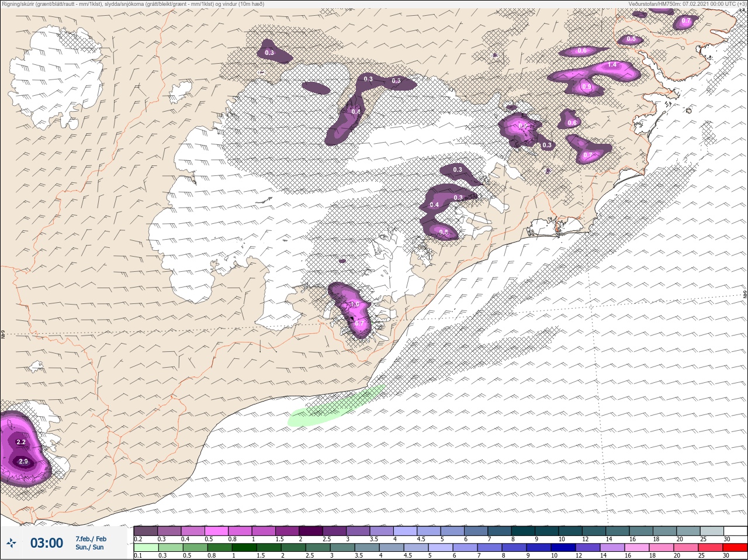This screenshot has height=560, width=748.
Task: Select the dark blue swatch at 10 in bottom legend
Action: click(563, 548)
